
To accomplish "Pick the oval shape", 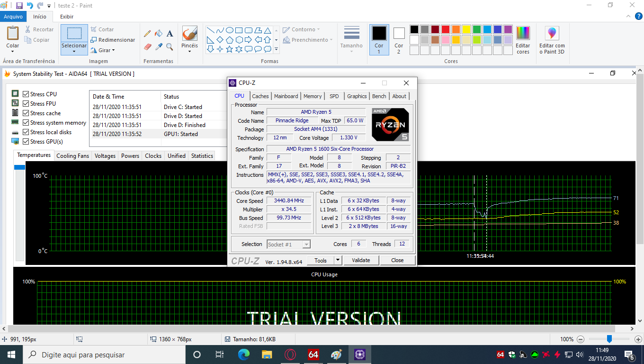I will [x=229, y=30].
